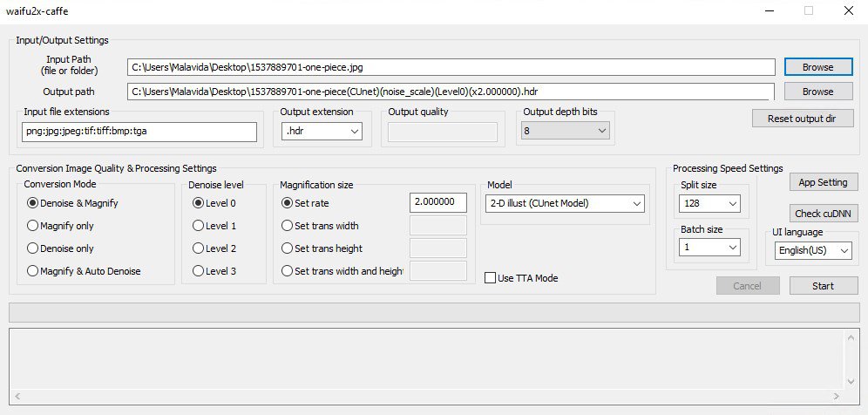Screen dimensions: 868x415
Task: Click Browse next to Output path
Action: pos(817,92)
